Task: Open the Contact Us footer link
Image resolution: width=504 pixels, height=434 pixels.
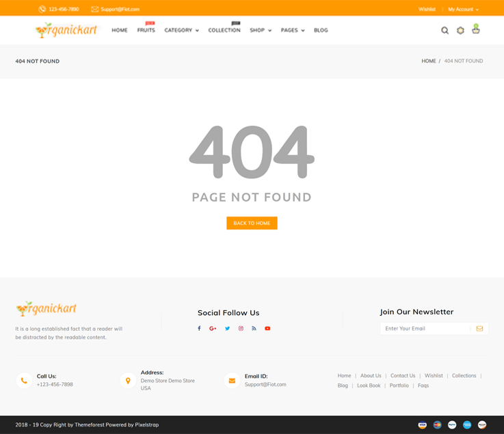Action: tap(403, 376)
